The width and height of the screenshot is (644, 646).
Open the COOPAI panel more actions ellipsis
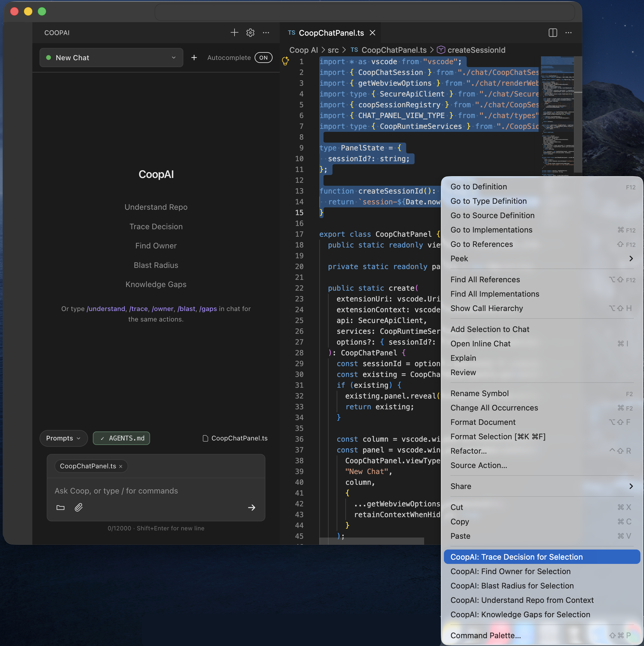[266, 32]
